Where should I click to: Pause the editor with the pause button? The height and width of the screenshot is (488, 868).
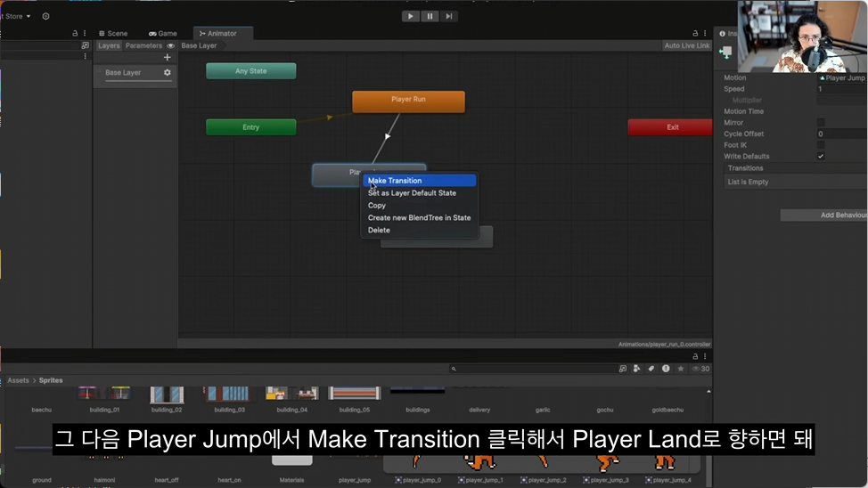[x=430, y=16]
